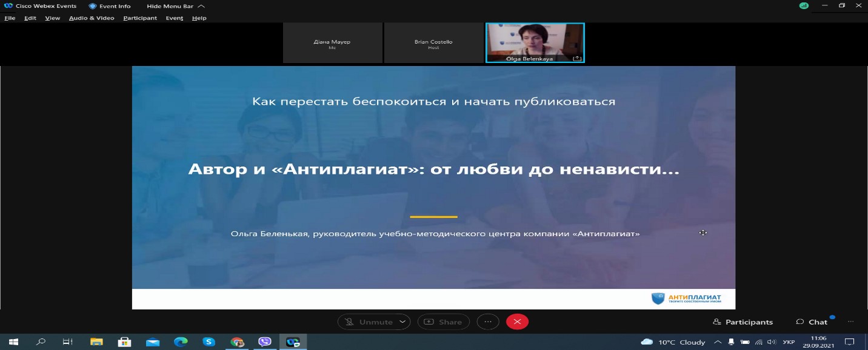Screen dimensions: 868x350
Task: Open panel options ellipsis next to Chat
Action: 850,322
